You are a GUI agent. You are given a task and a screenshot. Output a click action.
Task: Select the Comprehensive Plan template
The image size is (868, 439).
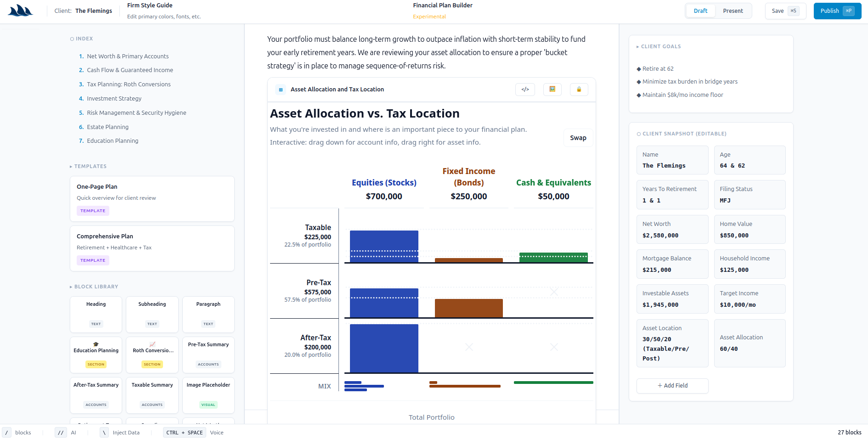tap(152, 248)
